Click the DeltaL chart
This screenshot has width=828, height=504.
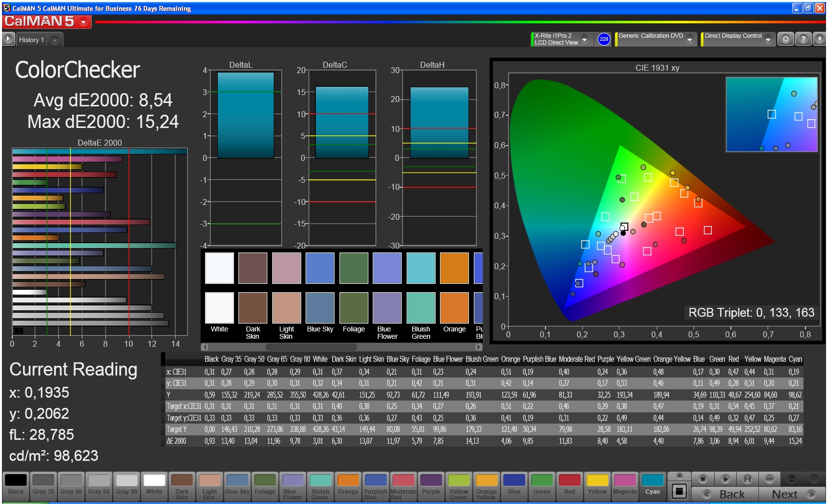coord(245,157)
